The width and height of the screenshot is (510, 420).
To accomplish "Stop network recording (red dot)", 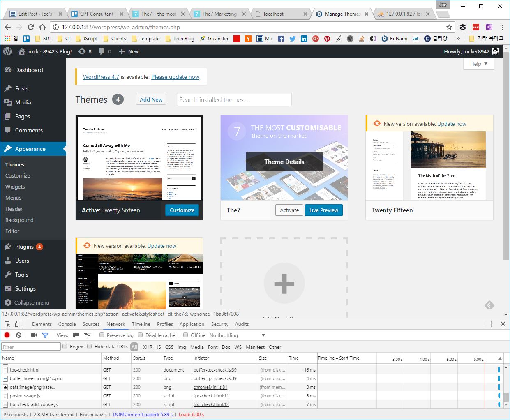I will (x=7, y=335).
